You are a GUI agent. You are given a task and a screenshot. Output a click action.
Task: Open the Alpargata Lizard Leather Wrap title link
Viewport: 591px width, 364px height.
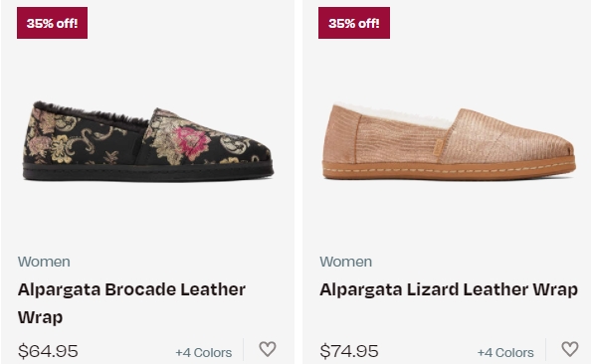click(x=449, y=289)
